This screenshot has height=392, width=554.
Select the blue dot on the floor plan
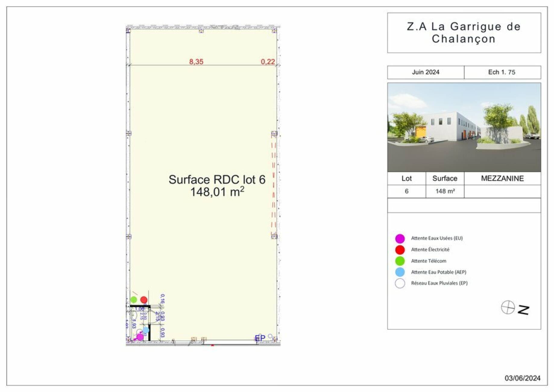point(146,330)
